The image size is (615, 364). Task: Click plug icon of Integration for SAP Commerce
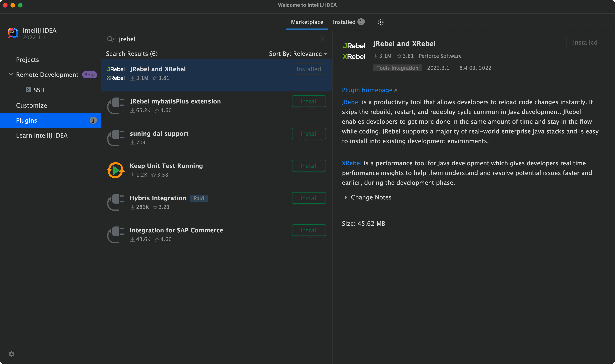point(115,234)
